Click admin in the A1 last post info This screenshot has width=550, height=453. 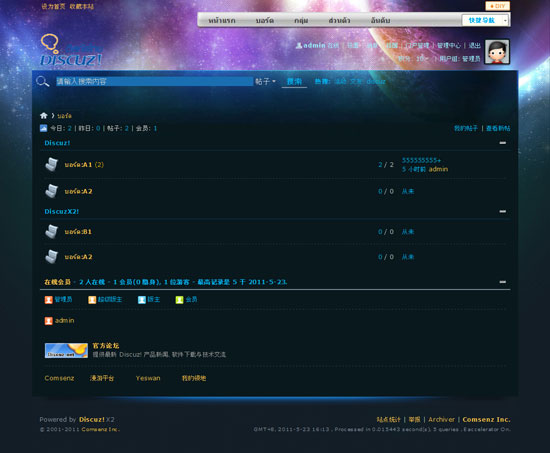438,169
